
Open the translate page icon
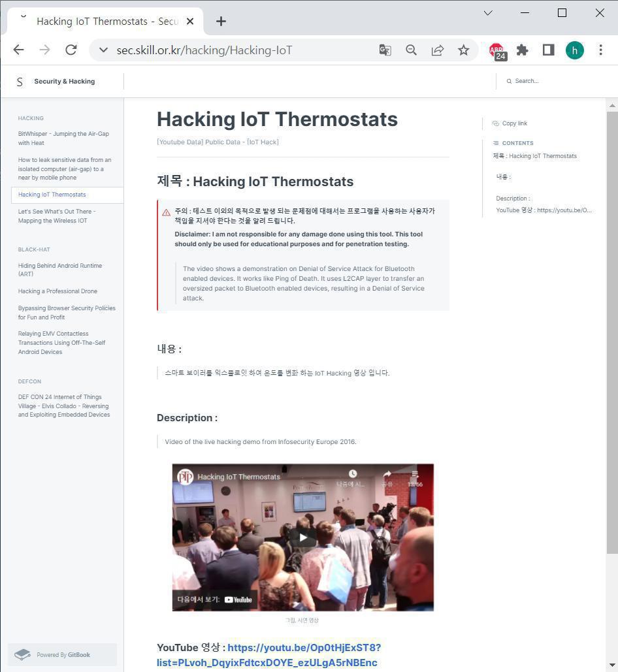tap(385, 50)
